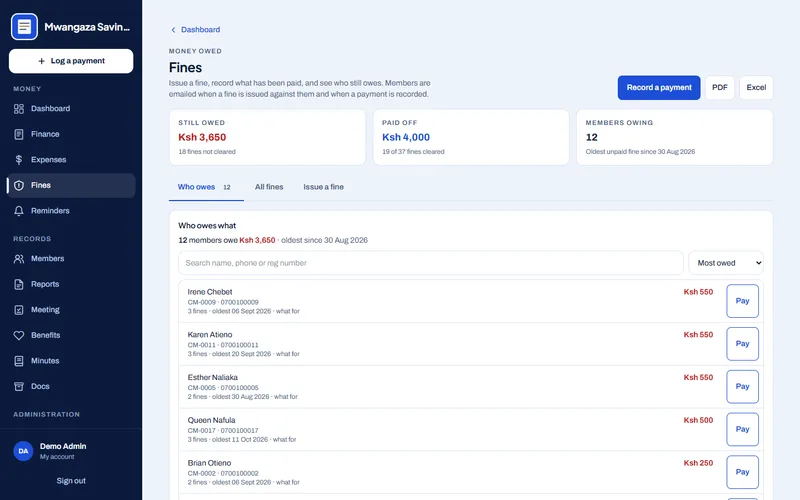Click the Who owes what heading
This screenshot has height=500, width=800.
coord(207,226)
